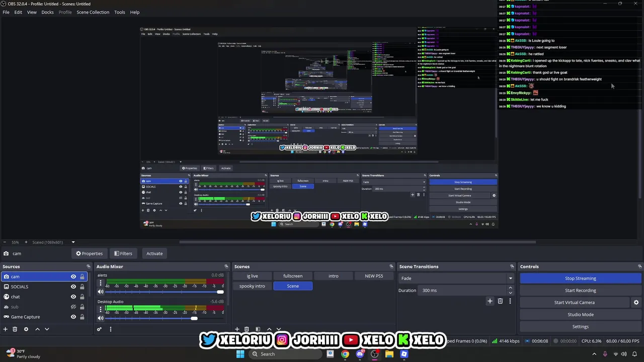644x362 pixels.
Task: Open the Scene Collection menu
Action: (x=93, y=12)
